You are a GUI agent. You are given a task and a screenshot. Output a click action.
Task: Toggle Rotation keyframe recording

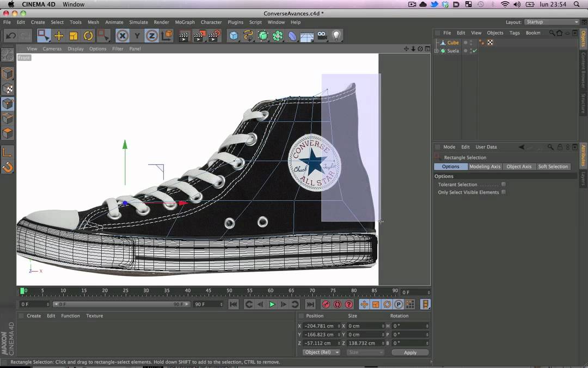(x=387, y=305)
